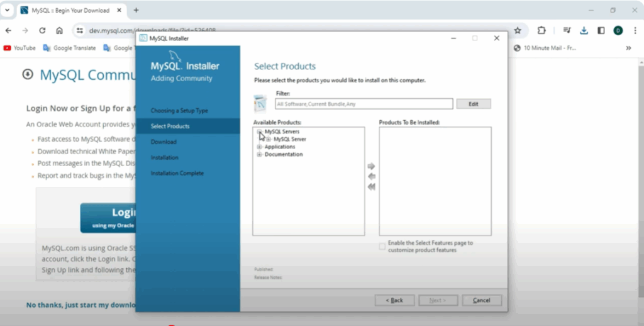The width and height of the screenshot is (644, 326).
Task: Open a new Chrome tab with plus
Action: pos(136,10)
